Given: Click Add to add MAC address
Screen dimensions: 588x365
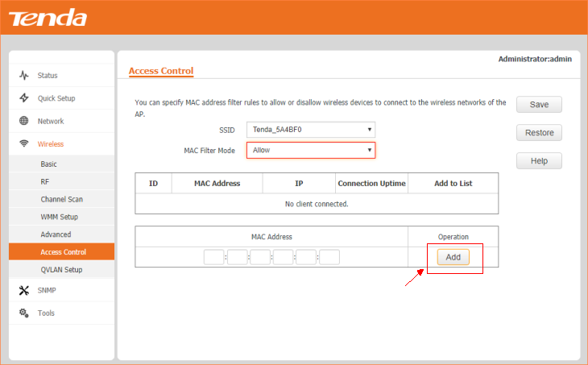Looking at the screenshot, I should pyautogui.click(x=453, y=257).
